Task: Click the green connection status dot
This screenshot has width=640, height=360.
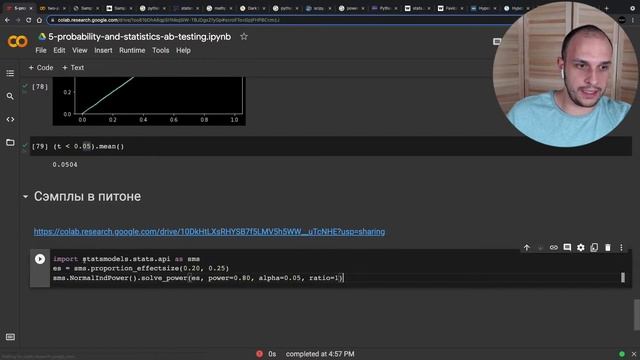Action: point(622,354)
